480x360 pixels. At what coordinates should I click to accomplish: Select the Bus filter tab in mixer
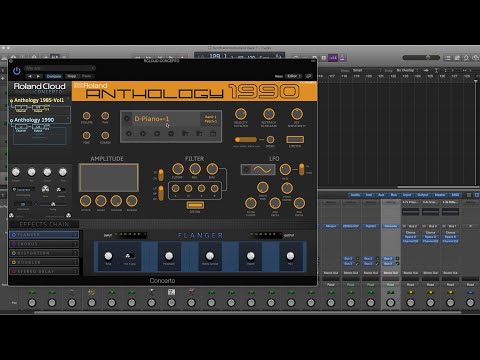click(394, 195)
